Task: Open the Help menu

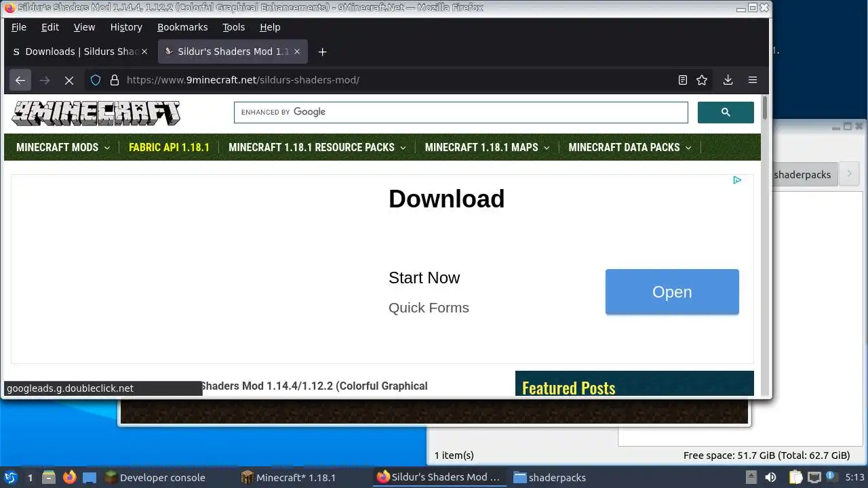Action: tap(270, 27)
